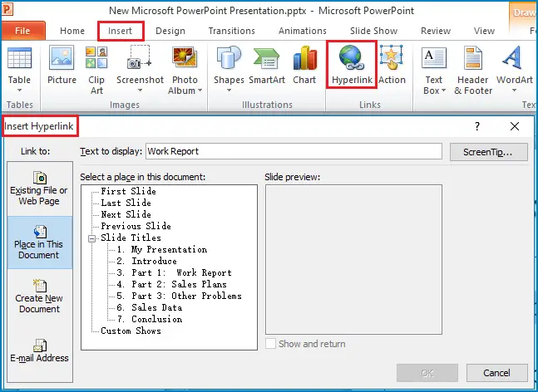Click the Cancel button
Image resolution: width=538 pixels, height=392 pixels.
(496, 373)
